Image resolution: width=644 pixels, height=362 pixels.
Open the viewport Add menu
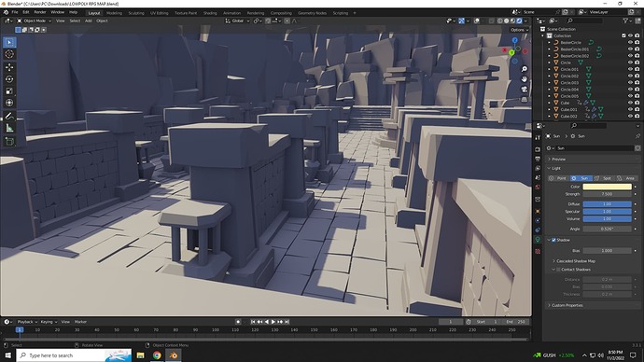coord(89,21)
